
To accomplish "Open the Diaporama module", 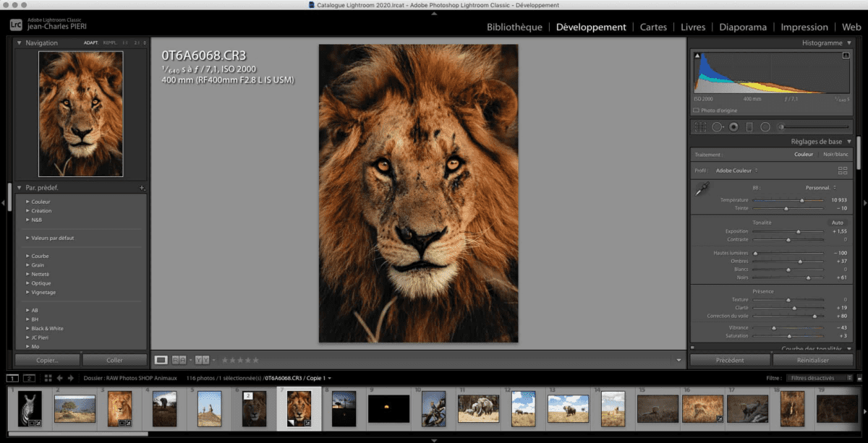I will 743,27.
